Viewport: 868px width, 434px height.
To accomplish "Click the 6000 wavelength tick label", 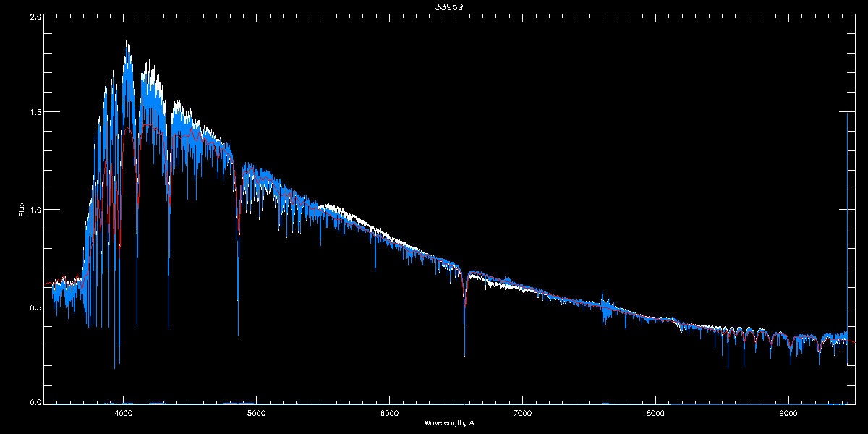I will point(390,414).
